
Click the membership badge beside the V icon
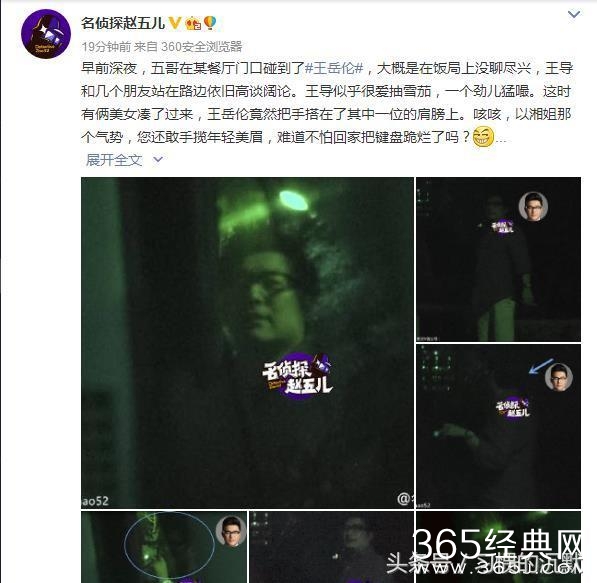tap(193, 24)
